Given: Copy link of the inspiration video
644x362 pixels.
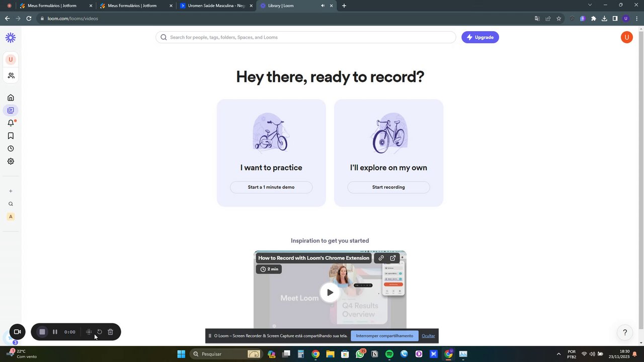Looking at the screenshot, I should pos(381,258).
